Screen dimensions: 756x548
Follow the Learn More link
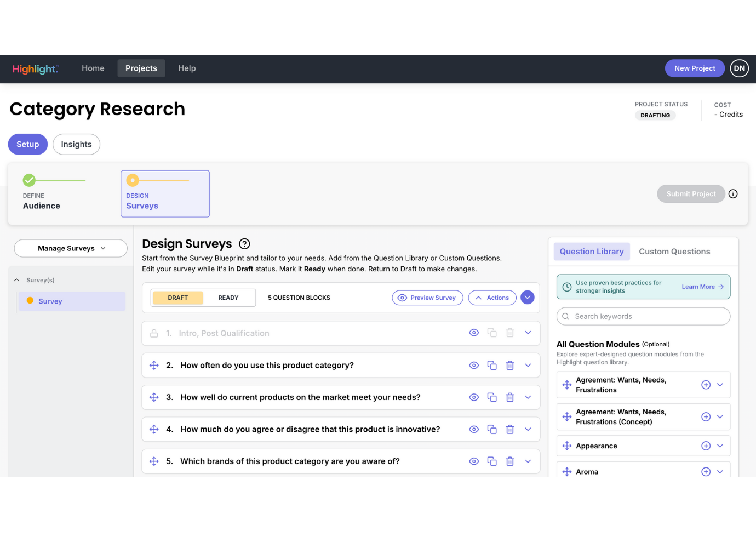coord(702,287)
